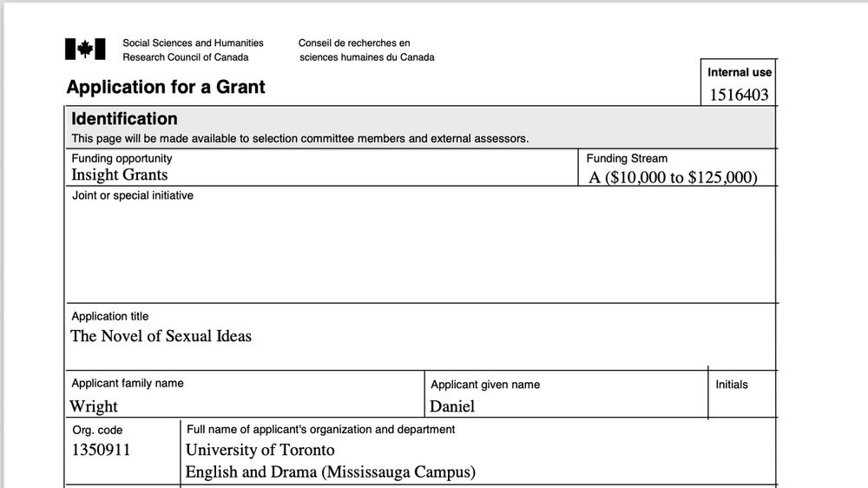Image resolution: width=868 pixels, height=488 pixels.
Task: Click the 'University of Toronto' text
Action: click(260, 450)
